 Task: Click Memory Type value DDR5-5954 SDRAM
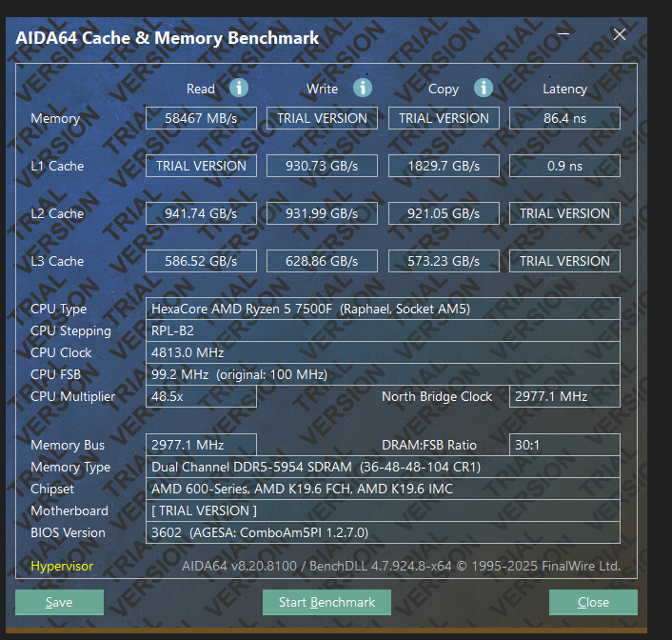[383, 467]
